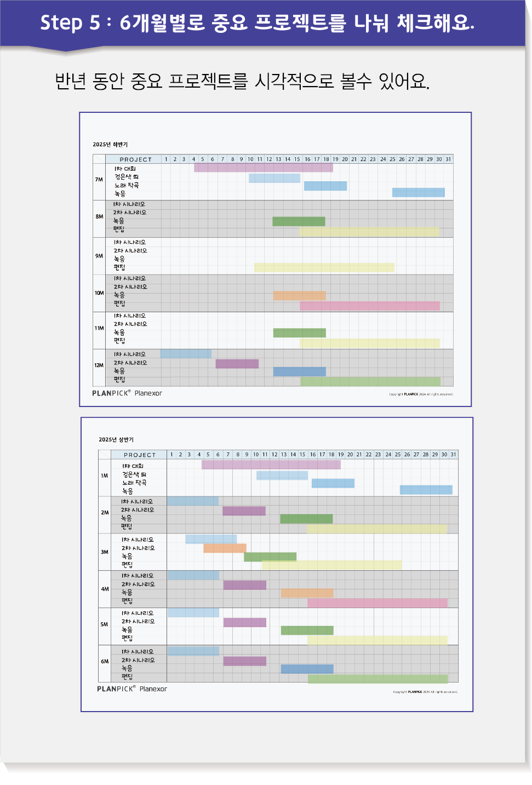
Task: Click the PROJECT column header in 하반기 planner
Action: click(136, 159)
